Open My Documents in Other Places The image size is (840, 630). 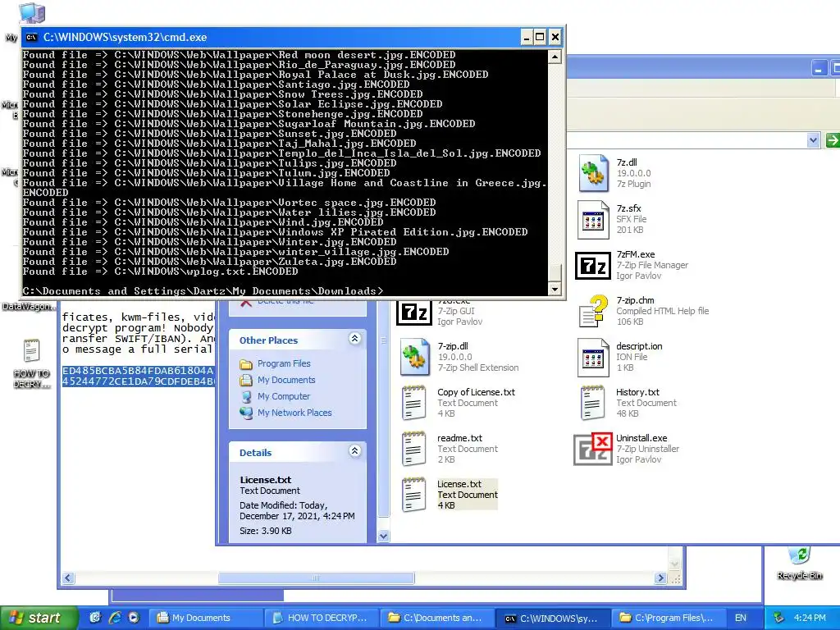pos(286,380)
